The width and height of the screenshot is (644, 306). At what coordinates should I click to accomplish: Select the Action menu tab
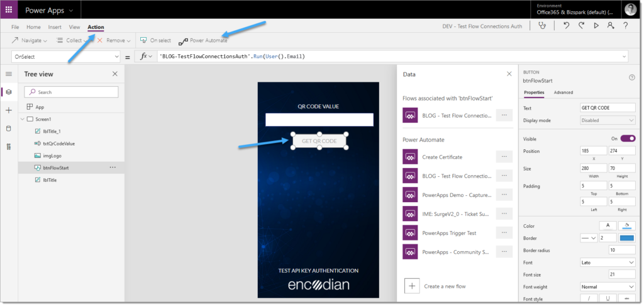tap(96, 27)
